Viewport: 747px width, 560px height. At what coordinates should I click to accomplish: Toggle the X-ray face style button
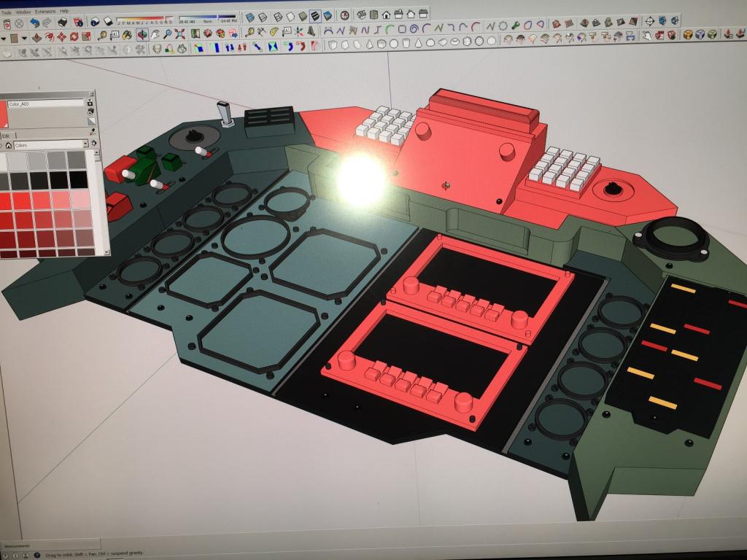tap(250, 15)
